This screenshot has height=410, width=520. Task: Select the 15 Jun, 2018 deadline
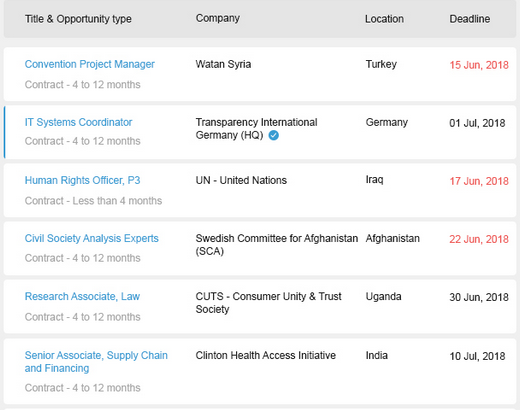[x=479, y=65]
